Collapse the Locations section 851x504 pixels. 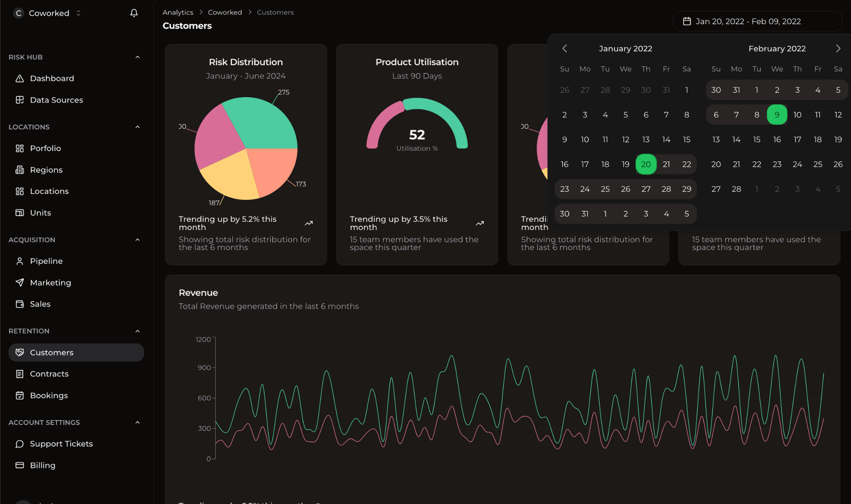(137, 127)
